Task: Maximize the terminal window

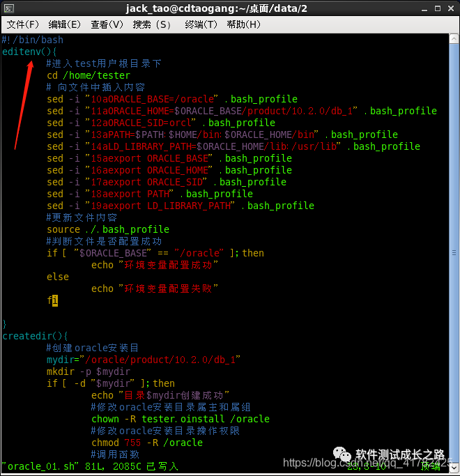Action: (x=438, y=8)
